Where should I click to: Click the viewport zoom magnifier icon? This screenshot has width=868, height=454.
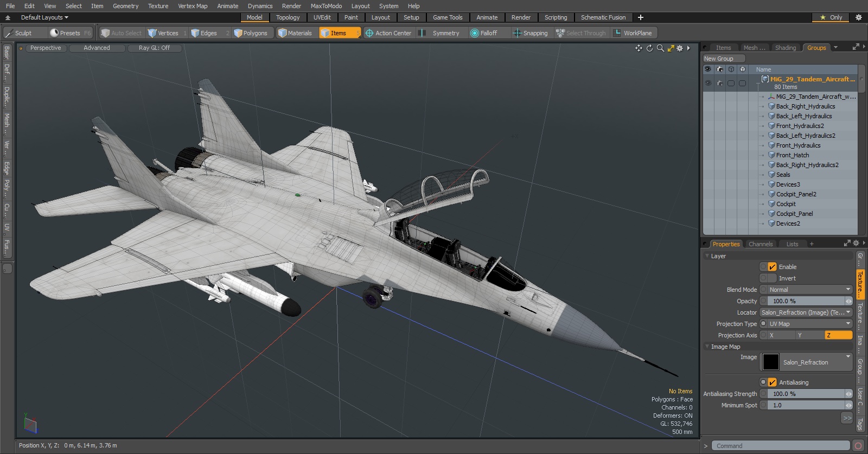coord(660,48)
